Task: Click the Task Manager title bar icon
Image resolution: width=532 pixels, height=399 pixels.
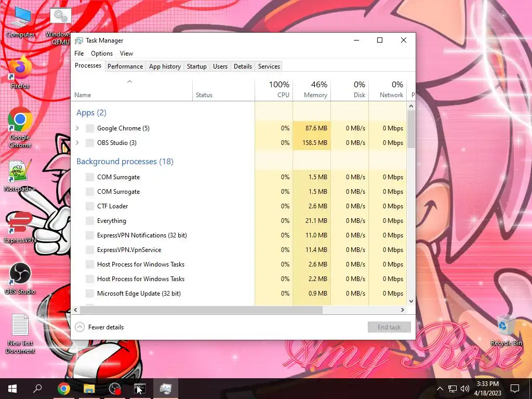Action: tap(79, 41)
